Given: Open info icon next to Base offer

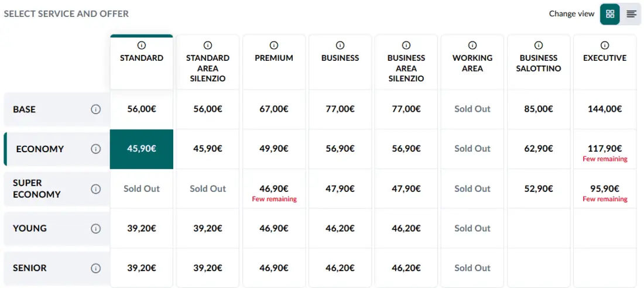Looking at the screenshot, I should click(x=96, y=109).
